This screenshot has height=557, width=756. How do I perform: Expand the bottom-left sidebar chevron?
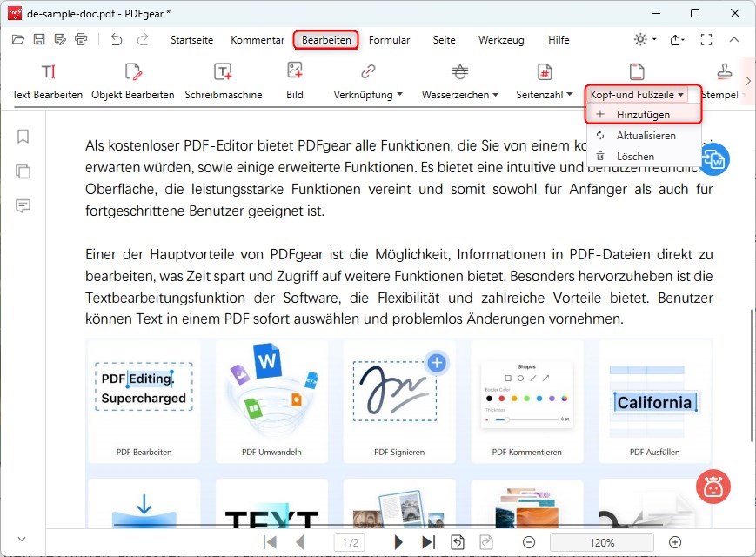(x=22, y=539)
